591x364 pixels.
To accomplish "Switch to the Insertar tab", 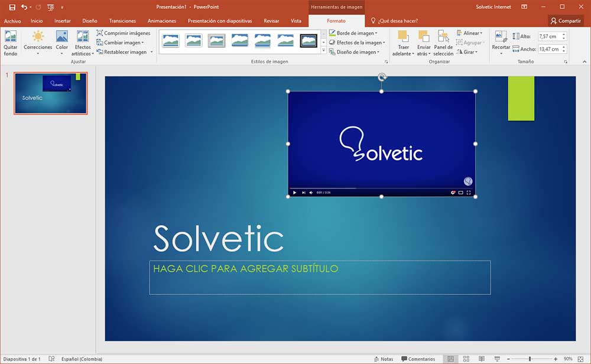I will point(63,21).
